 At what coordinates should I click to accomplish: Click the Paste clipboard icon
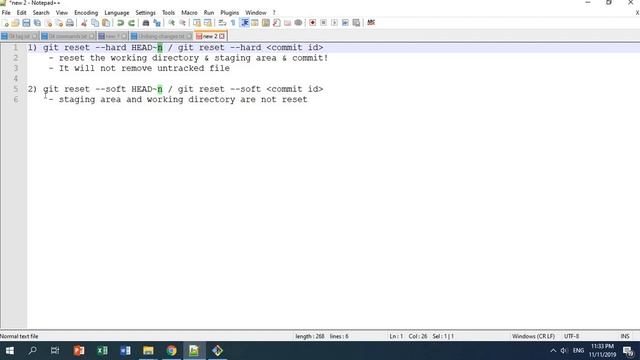click(x=106, y=23)
